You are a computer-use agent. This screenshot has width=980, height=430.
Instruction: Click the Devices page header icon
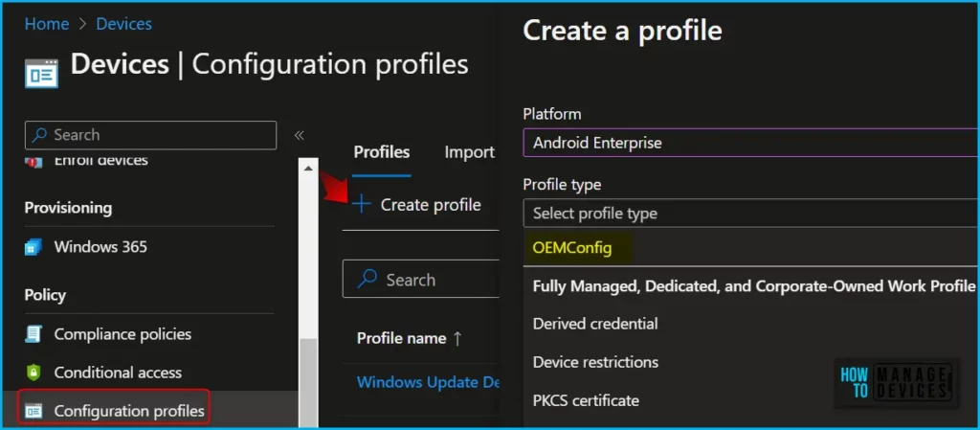click(41, 73)
